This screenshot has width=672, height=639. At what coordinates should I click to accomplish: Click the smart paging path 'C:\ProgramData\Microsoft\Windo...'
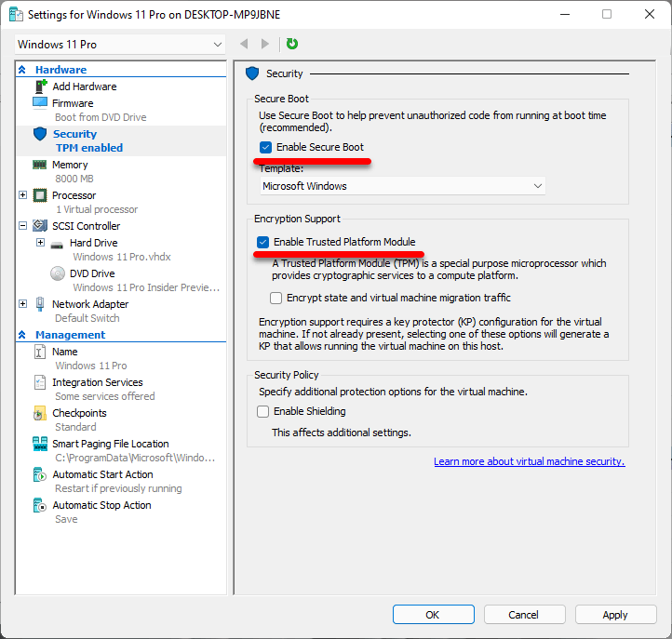point(135,458)
